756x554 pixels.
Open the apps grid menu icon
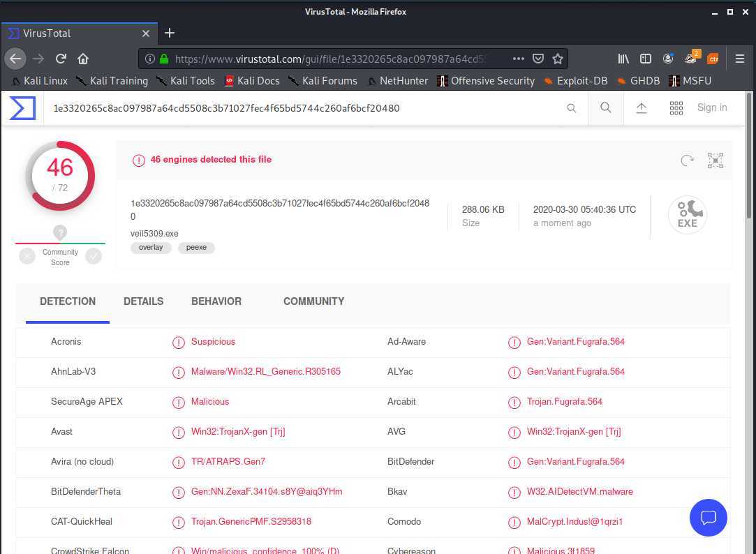click(676, 108)
